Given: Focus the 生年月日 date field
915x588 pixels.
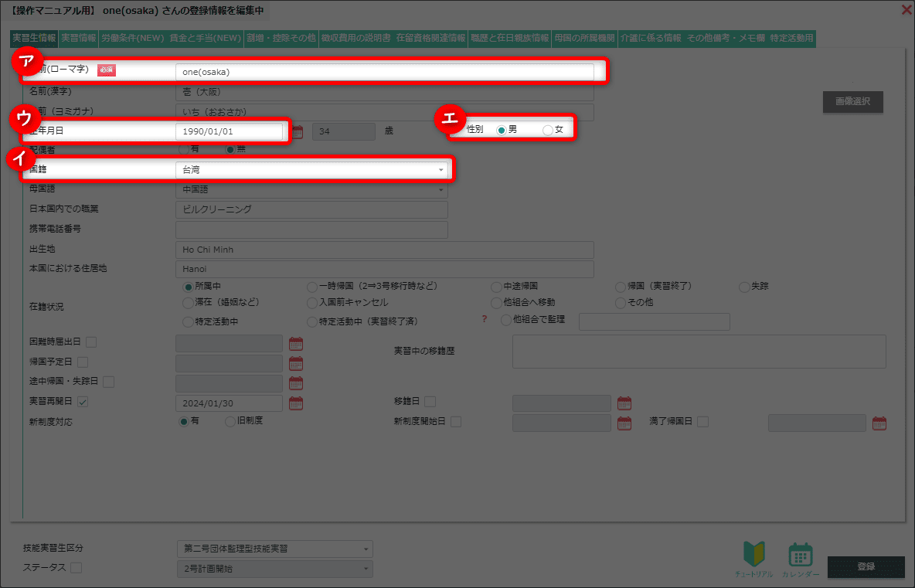Looking at the screenshot, I should tap(229, 132).
